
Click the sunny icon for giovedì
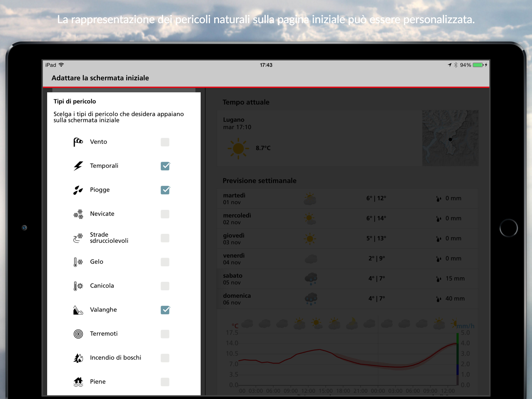coord(310,238)
